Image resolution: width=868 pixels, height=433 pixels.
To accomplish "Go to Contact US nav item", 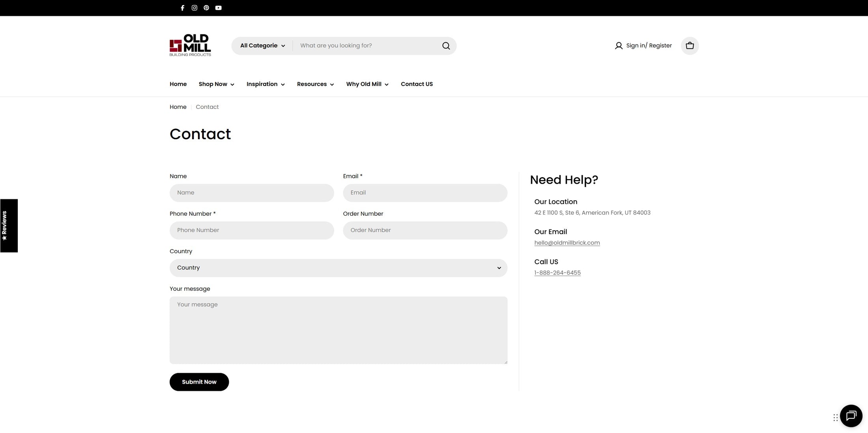I will [x=417, y=84].
